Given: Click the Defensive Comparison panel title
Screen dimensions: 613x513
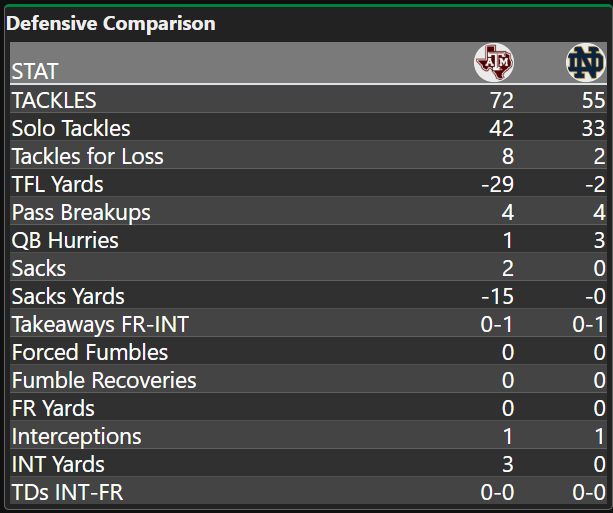Looking at the screenshot, I should tap(111, 23).
